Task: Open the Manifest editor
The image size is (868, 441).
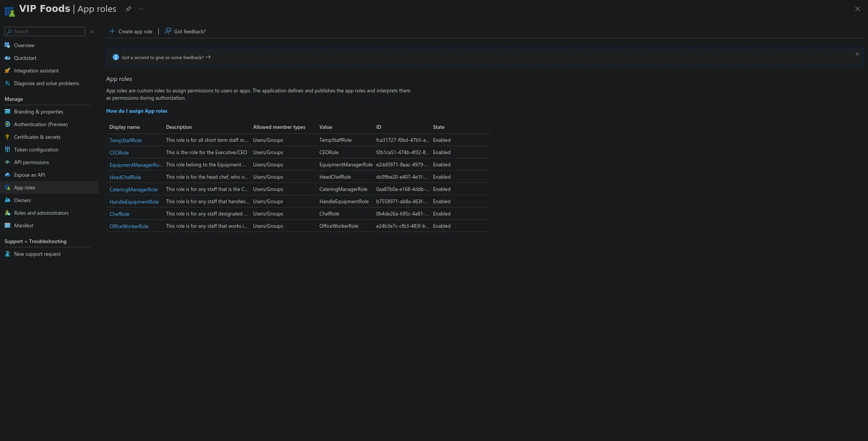Action: (x=24, y=225)
